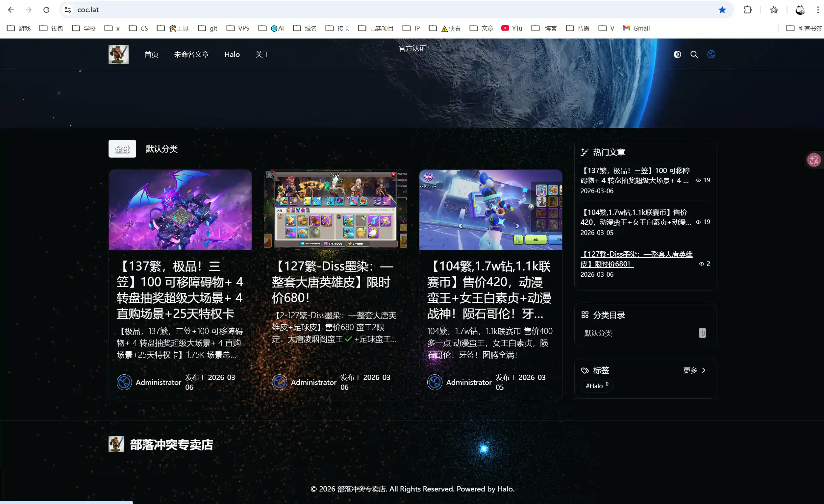This screenshot has width=824, height=504.
Task: Open the 热门文章 panel header icon
Action: pos(585,152)
